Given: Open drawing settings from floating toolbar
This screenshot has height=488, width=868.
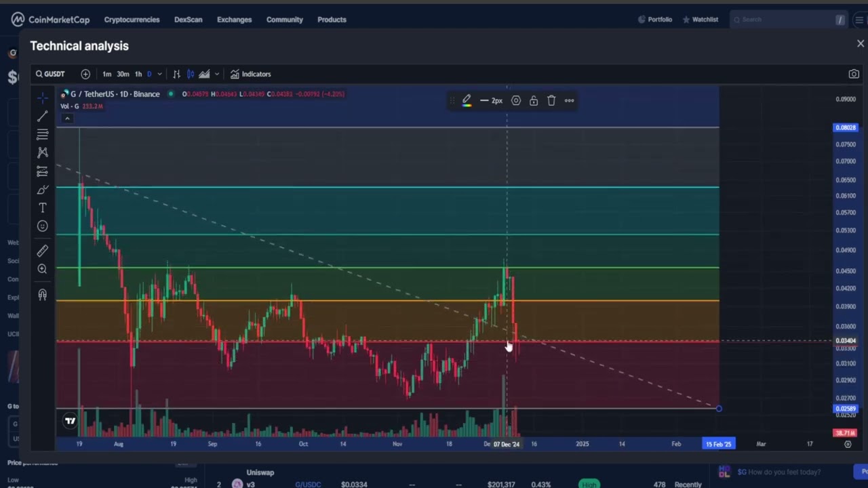Looking at the screenshot, I should [x=516, y=100].
